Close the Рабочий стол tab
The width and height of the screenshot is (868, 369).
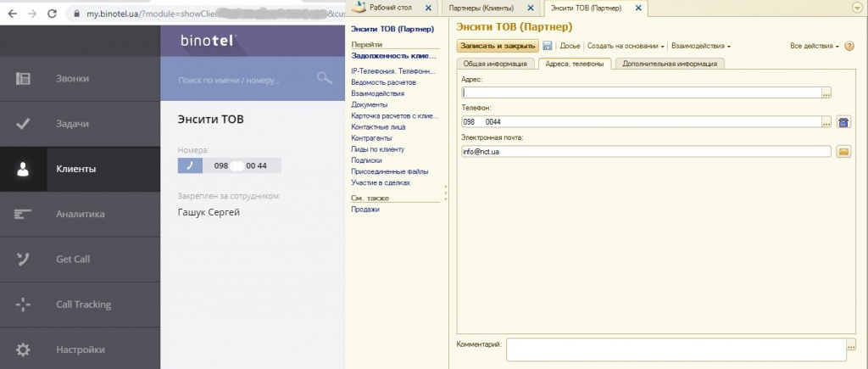[x=428, y=8]
